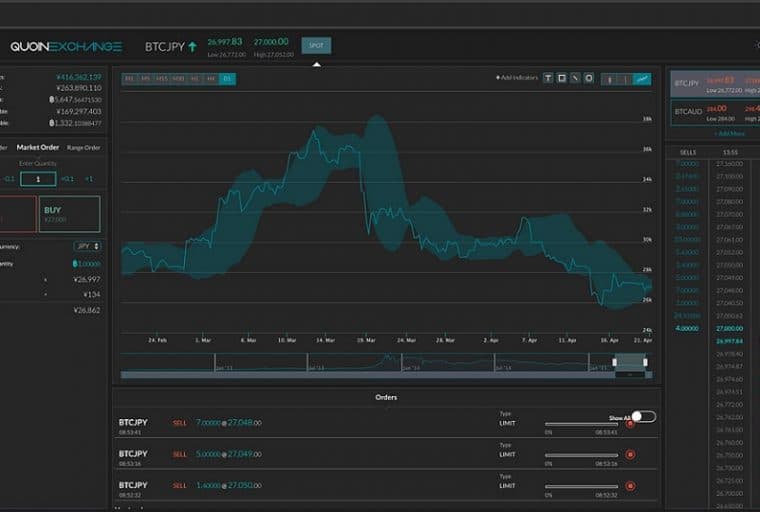Click the ¥26,997 value in order summary
The width and height of the screenshot is (760, 512).
[x=86, y=279]
